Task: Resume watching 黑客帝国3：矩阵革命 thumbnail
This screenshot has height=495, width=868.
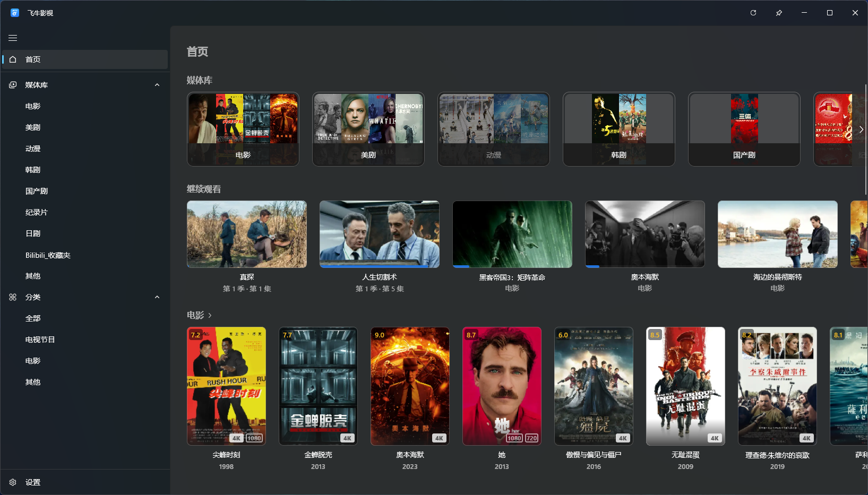Action: 512,234
